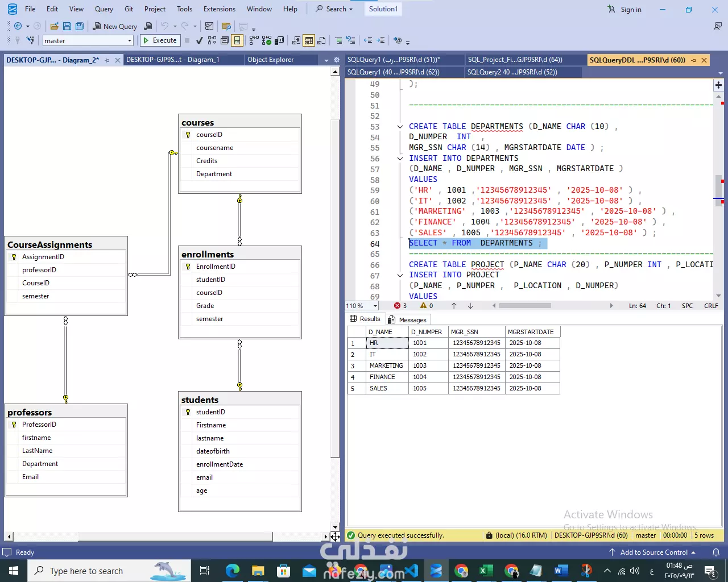
Task: Open the Tools menu
Action: [184, 9]
